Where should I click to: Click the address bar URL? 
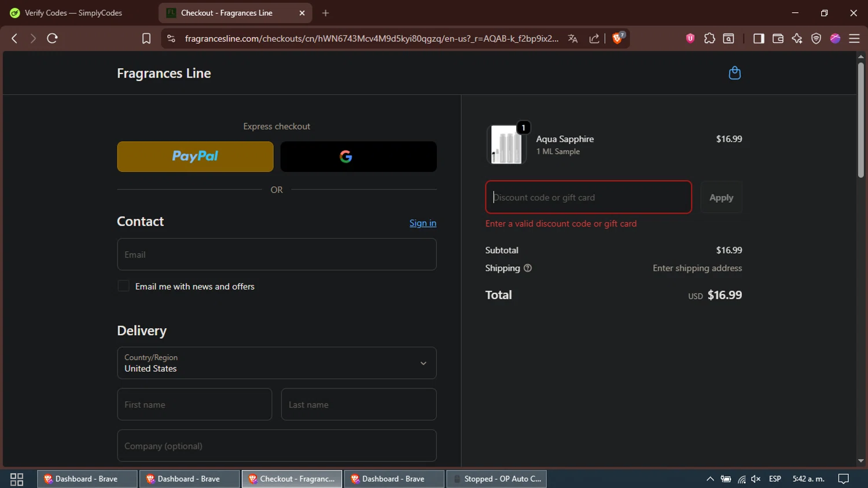click(372, 38)
